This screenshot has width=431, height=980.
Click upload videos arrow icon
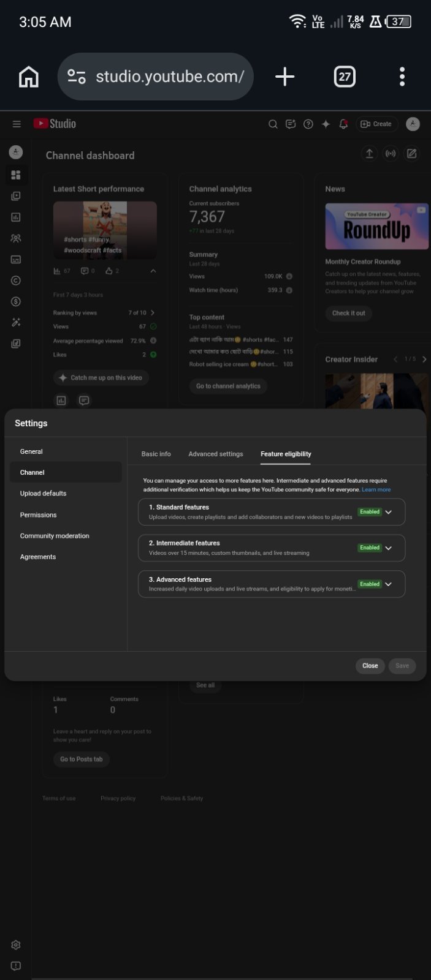coord(369,154)
